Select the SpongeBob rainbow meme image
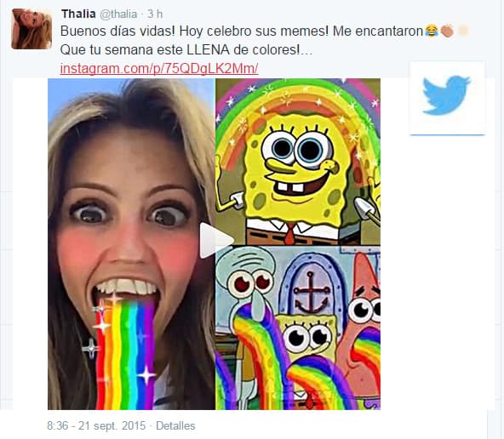The image size is (504, 439). [298, 162]
